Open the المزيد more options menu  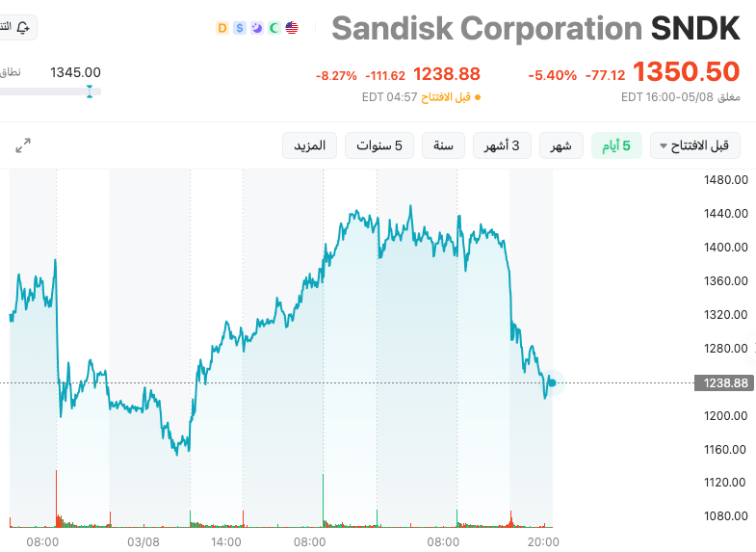309,145
